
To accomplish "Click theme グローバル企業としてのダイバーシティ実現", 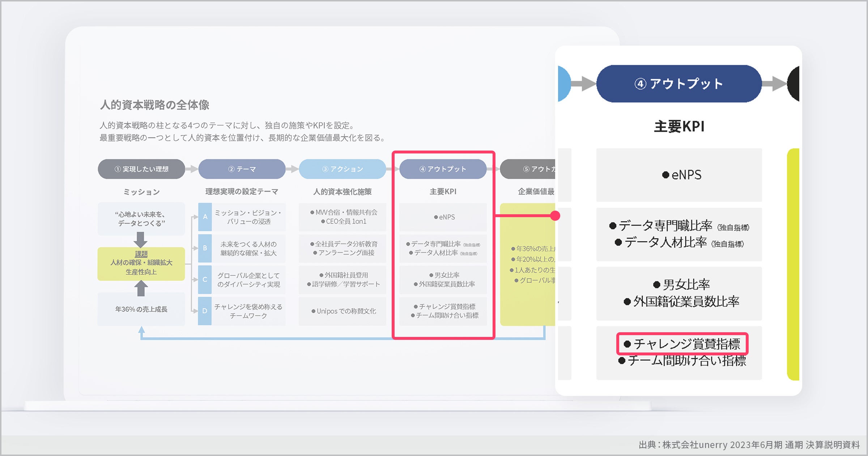I will point(249,279).
